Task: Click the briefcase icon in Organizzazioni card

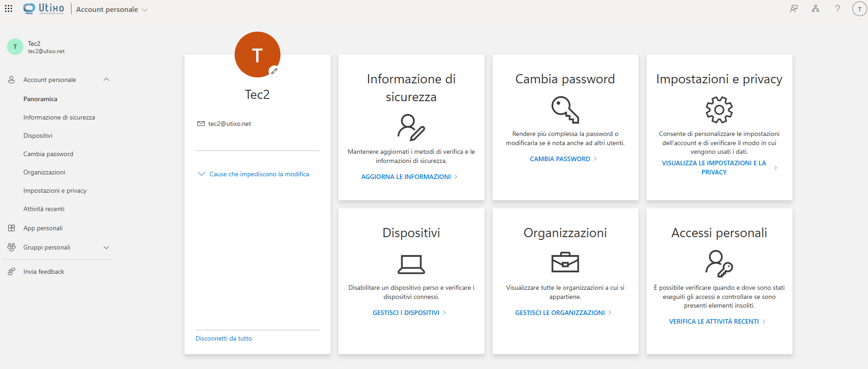Action: [x=565, y=263]
